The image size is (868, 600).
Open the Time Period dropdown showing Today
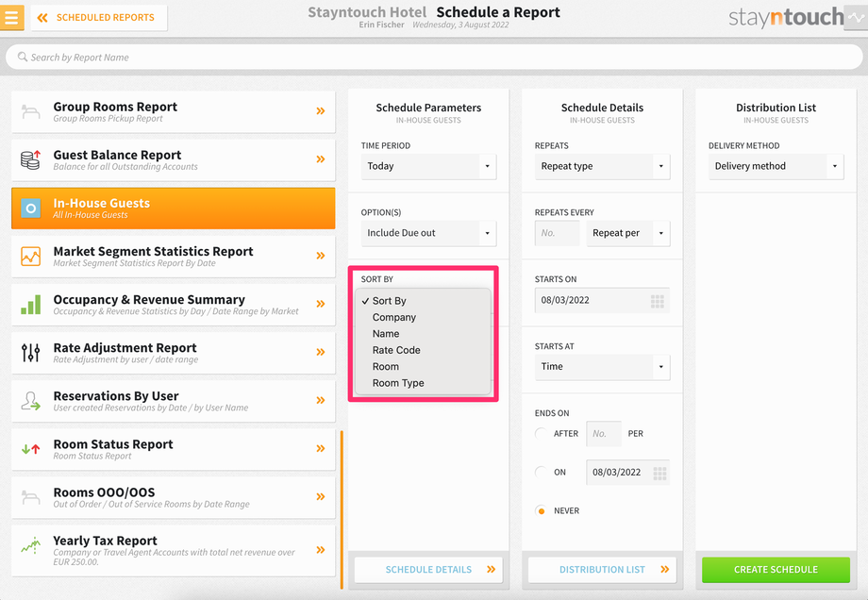point(428,166)
